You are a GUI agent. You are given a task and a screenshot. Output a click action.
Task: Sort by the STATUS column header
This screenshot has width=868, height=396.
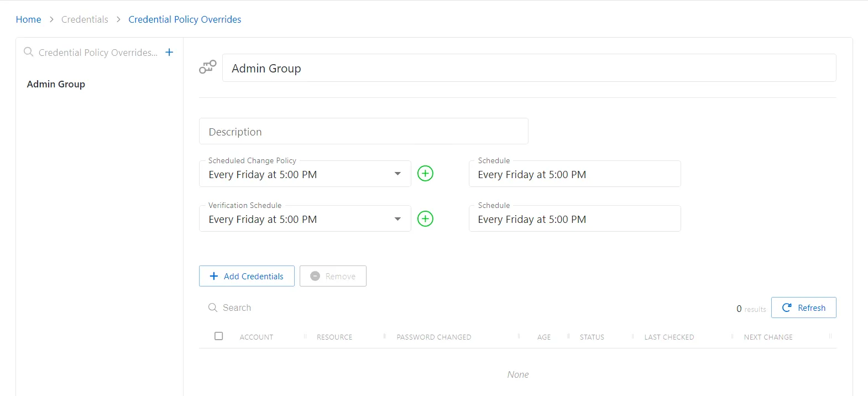(592, 337)
